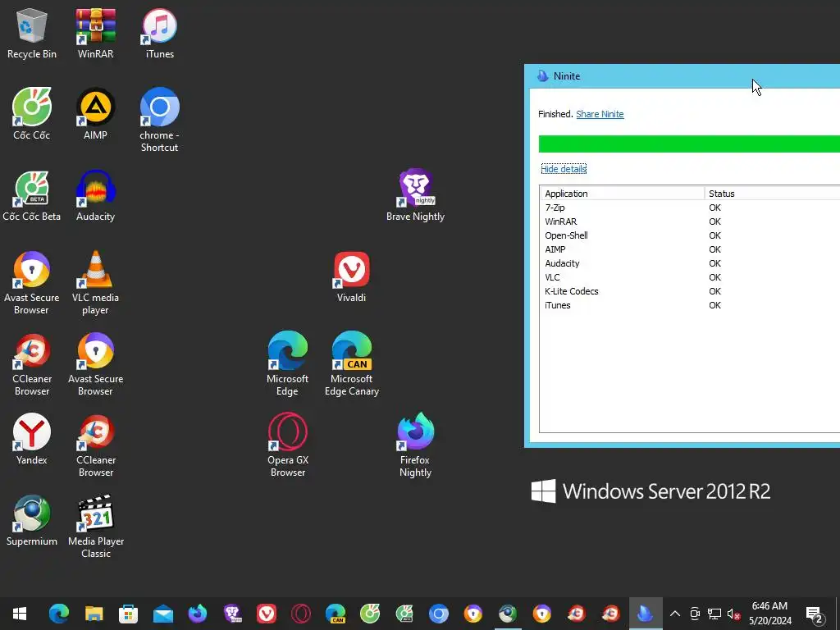Select the Supermium desktop shortcut
The width and height of the screenshot is (840, 630).
tap(32, 521)
